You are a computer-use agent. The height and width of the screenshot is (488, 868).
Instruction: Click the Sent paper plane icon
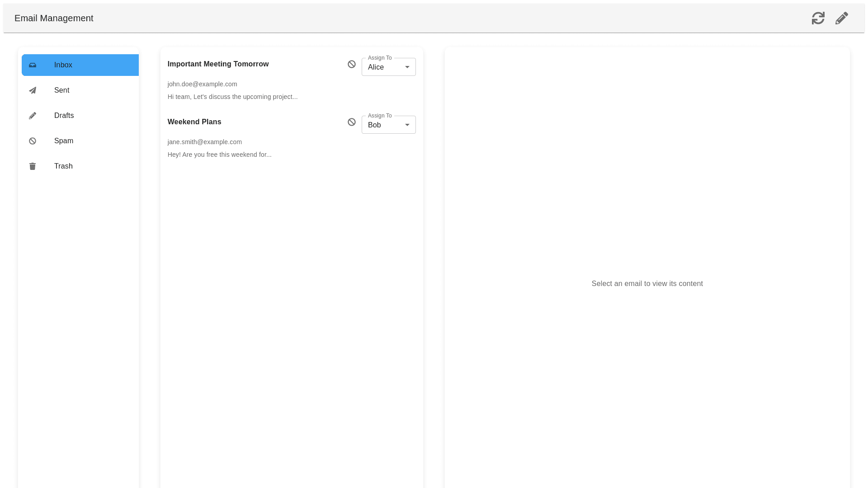point(33,90)
